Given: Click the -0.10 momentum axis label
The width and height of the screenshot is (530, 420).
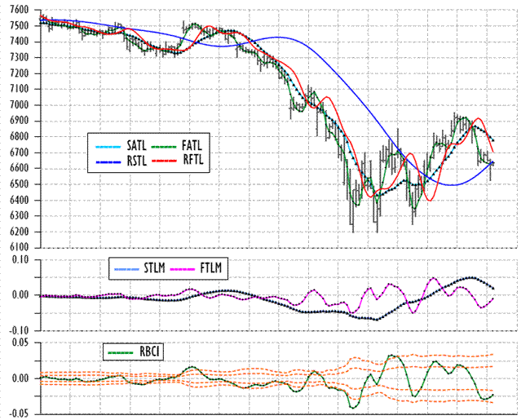Looking at the screenshot, I should pos(19,330).
